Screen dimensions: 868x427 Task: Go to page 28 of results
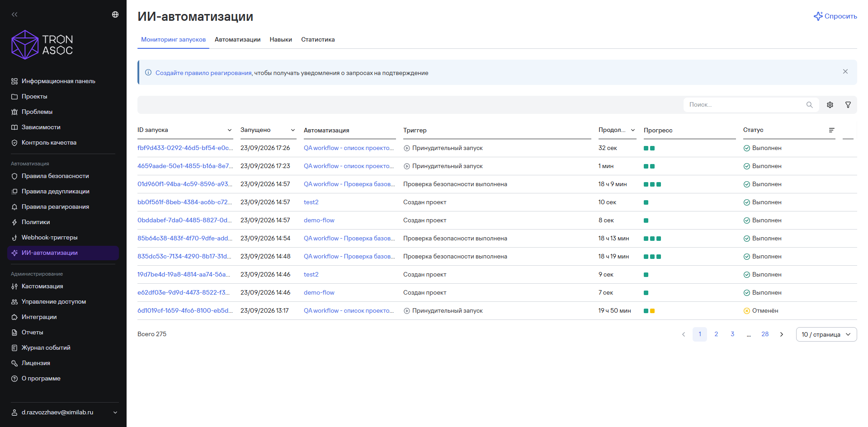(765, 334)
